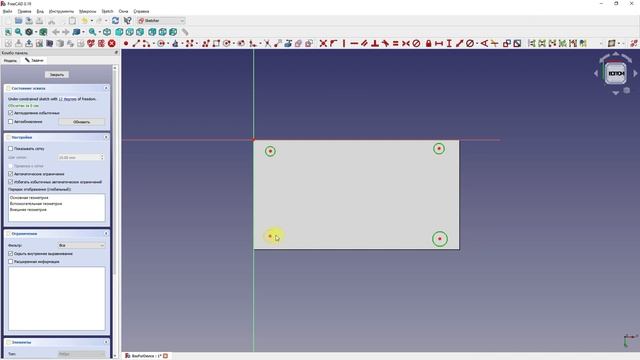Apply the Radius constraint

click(x=470, y=43)
